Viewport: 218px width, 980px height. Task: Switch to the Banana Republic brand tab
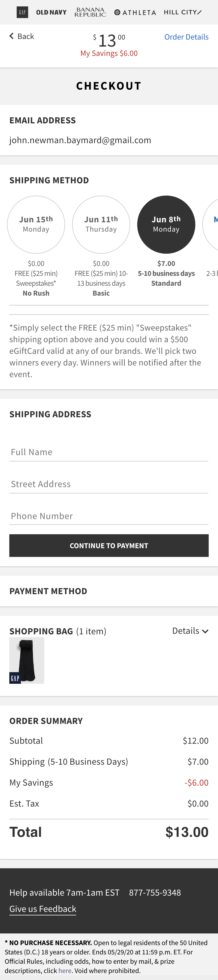point(90,12)
